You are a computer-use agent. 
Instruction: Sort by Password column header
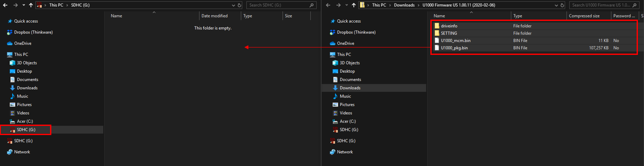(x=624, y=16)
